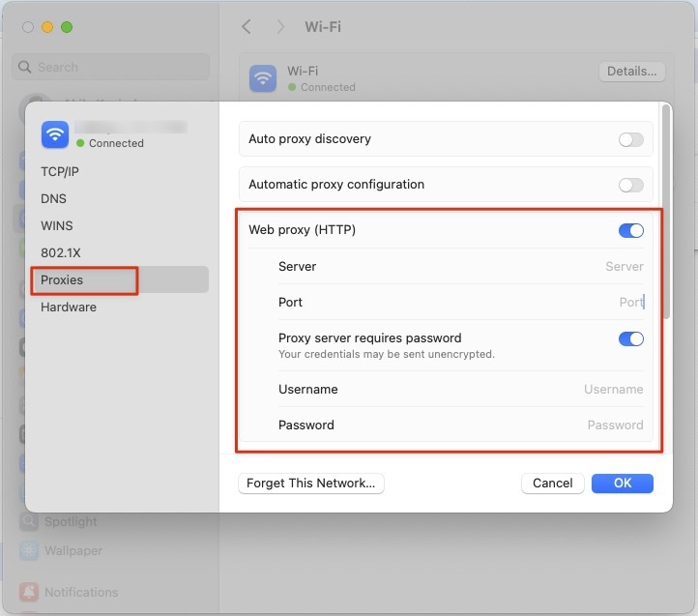The height and width of the screenshot is (616, 698).
Task: Go forward with the right chevron
Action: 280,27
